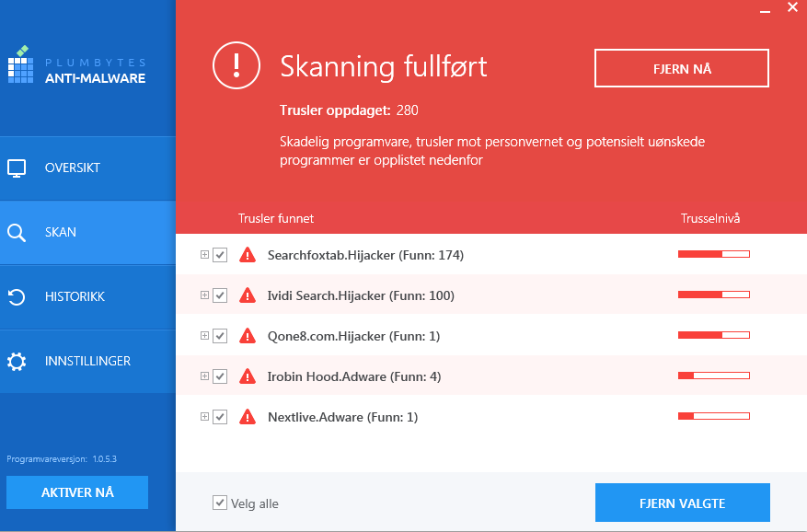Image resolution: width=807 pixels, height=532 pixels.
Task: Close the Anti-Malware window
Action: point(792,7)
